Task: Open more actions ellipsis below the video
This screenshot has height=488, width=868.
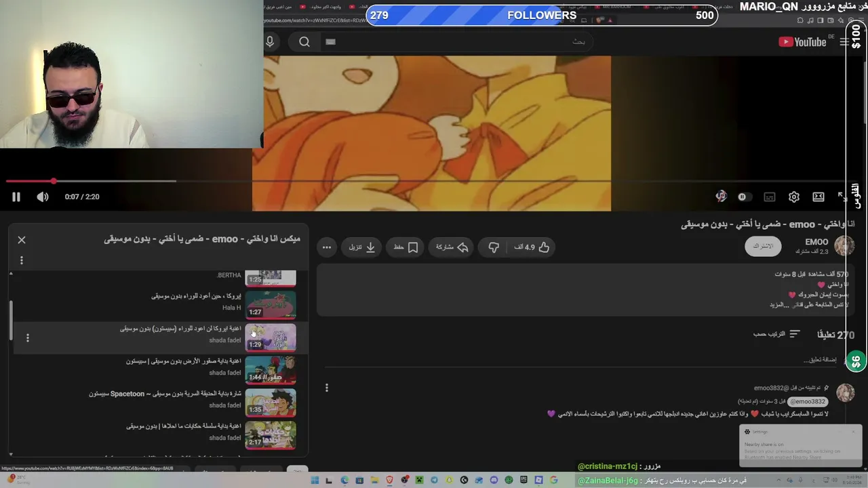Action: [327, 247]
